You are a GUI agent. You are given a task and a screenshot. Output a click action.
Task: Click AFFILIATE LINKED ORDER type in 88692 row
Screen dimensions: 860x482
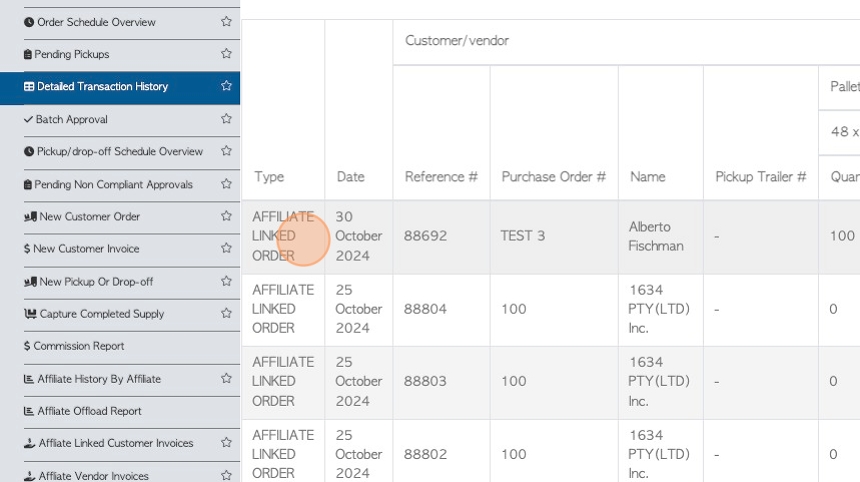coord(283,236)
